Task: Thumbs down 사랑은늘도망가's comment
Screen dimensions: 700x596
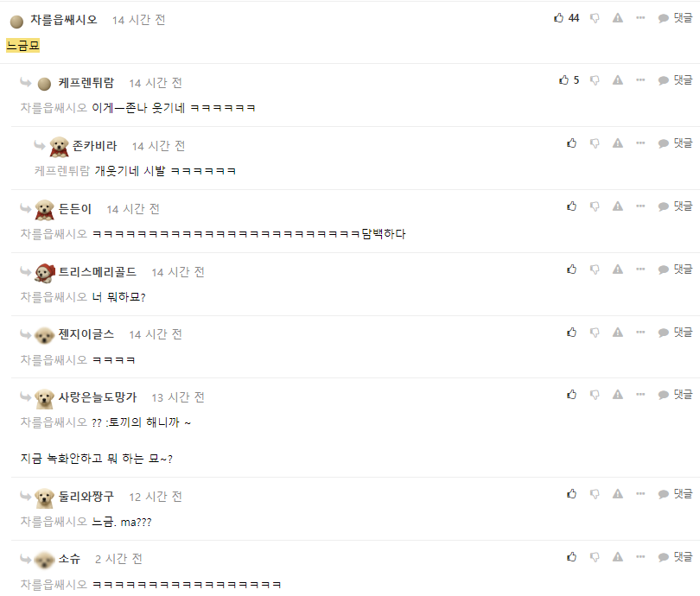Action: (595, 395)
